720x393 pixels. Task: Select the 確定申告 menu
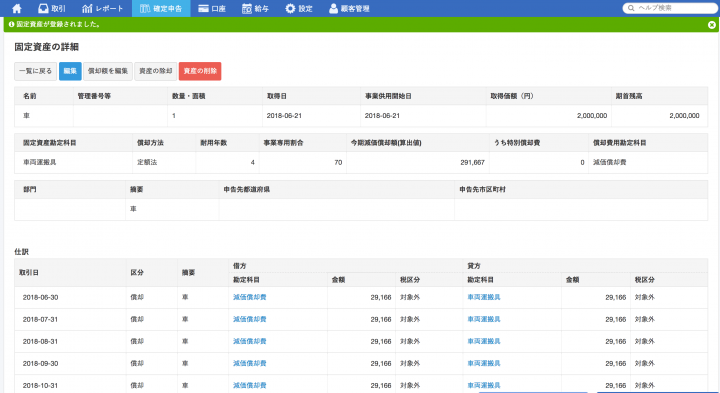[x=161, y=8]
